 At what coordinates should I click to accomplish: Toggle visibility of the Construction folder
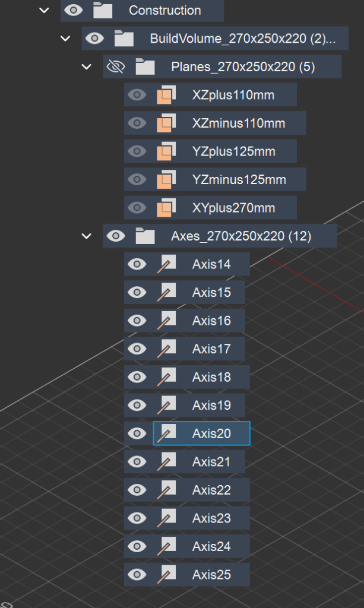pyautogui.click(x=73, y=11)
